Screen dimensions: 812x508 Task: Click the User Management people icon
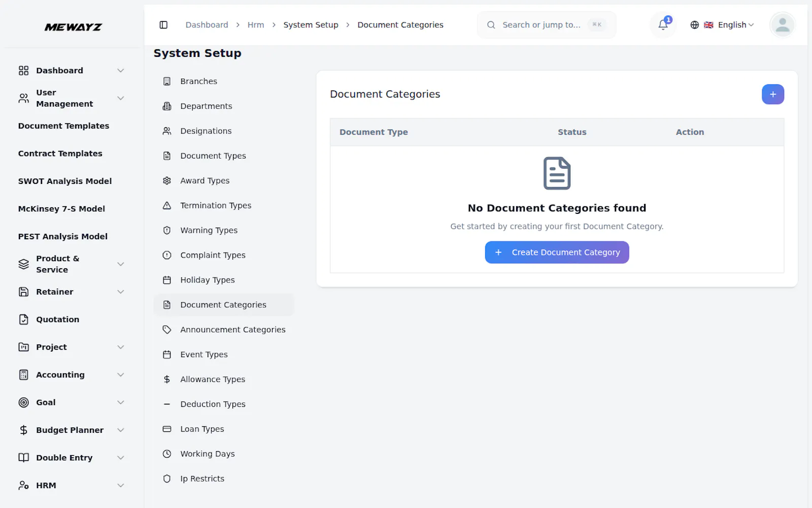click(24, 98)
